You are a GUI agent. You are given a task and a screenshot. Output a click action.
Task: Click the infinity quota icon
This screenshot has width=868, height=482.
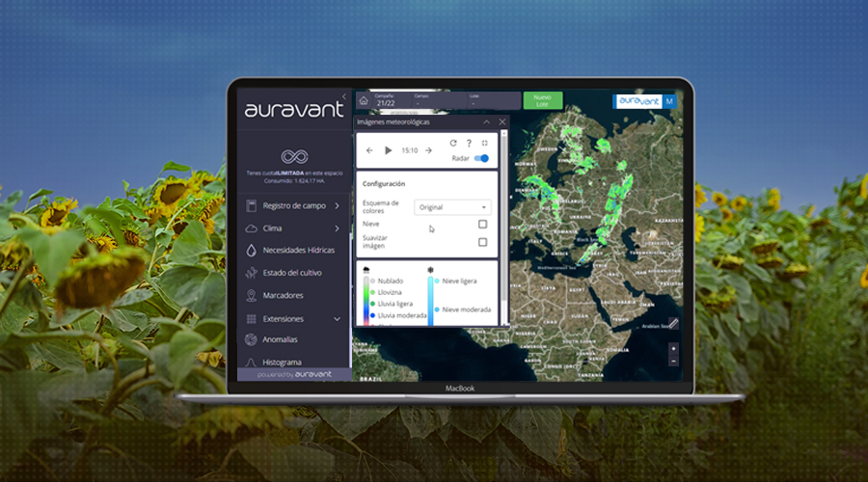[294, 156]
